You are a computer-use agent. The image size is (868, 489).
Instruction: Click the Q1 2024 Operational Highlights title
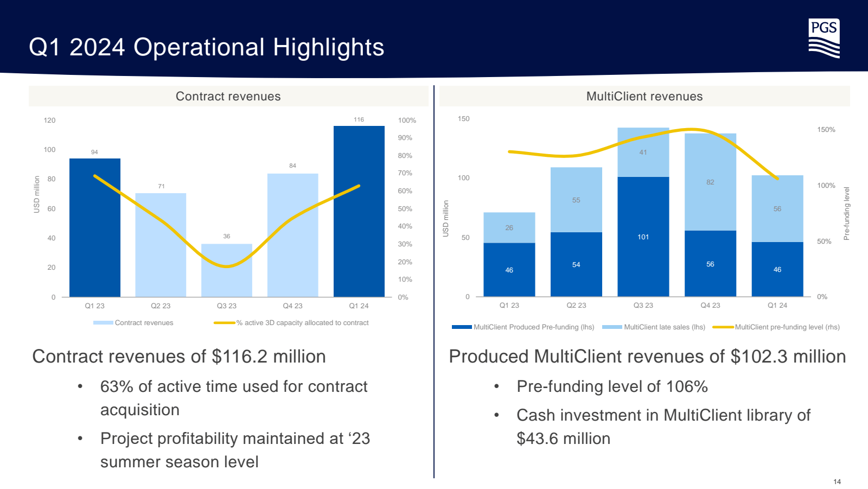[207, 47]
